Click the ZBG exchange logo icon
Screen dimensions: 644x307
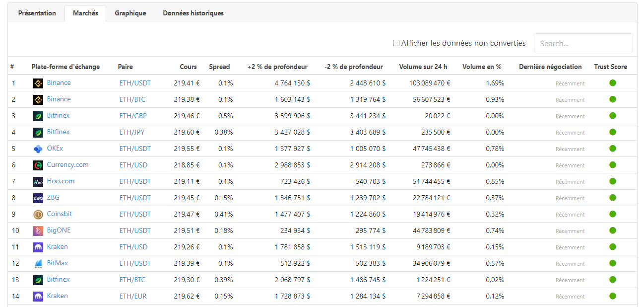point(38,198)
